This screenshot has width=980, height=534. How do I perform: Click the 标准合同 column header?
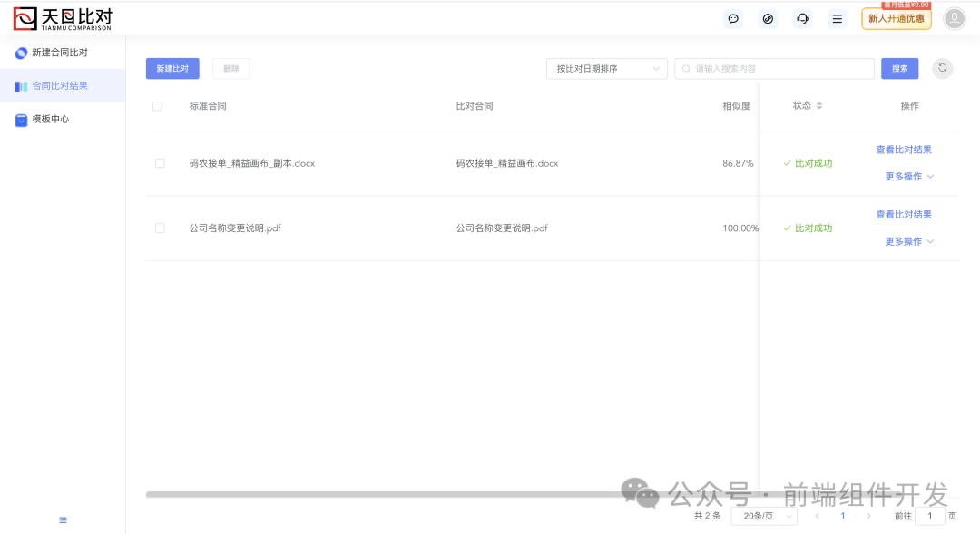point(208,106)
